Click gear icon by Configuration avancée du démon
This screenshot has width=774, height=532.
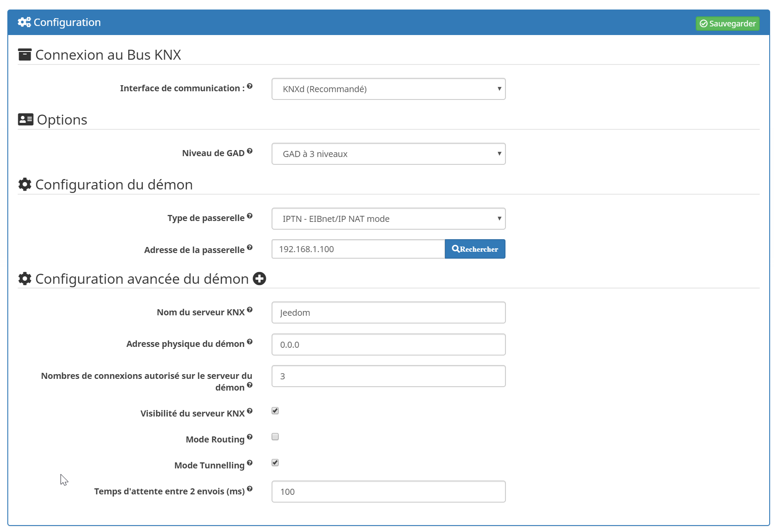click(25, 279)
